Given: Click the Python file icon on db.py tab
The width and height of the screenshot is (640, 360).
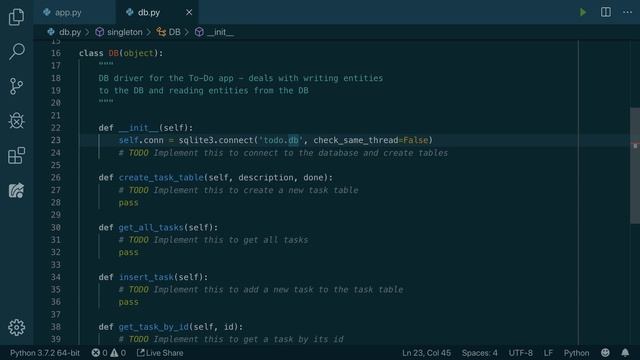Looking at the screenshot, I should click(130, 12).
